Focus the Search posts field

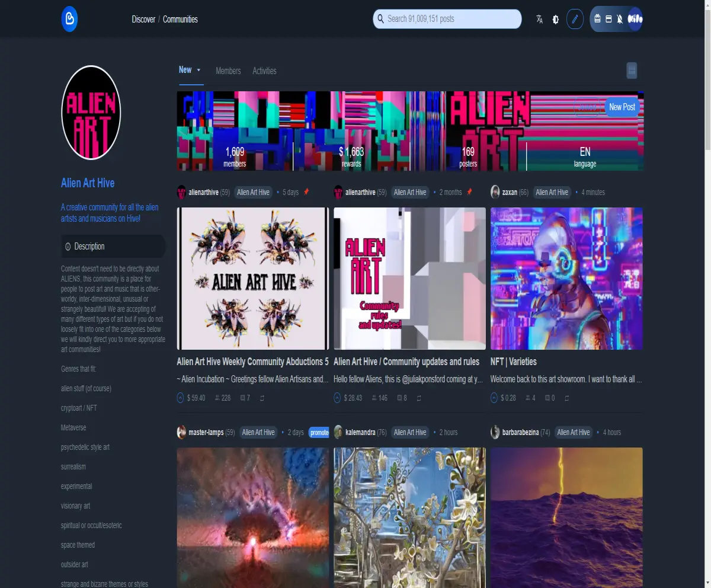tap(447, 19)
